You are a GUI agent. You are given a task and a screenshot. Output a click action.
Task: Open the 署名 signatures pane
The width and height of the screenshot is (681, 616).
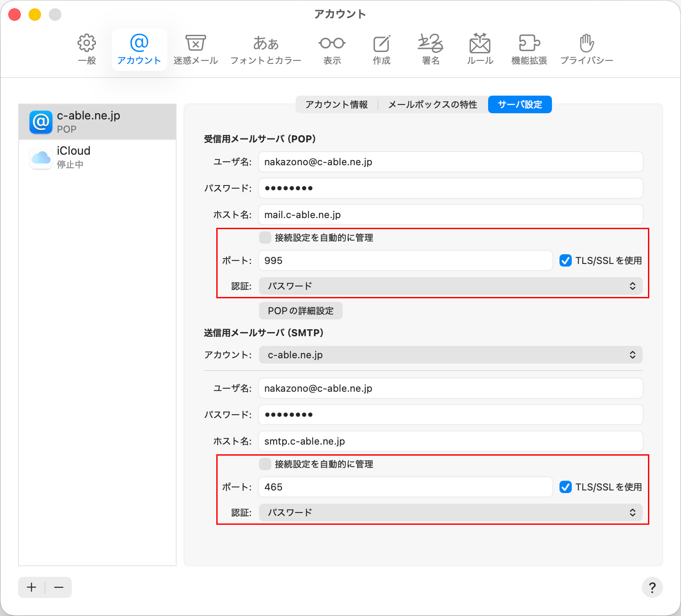pos(430,49)
